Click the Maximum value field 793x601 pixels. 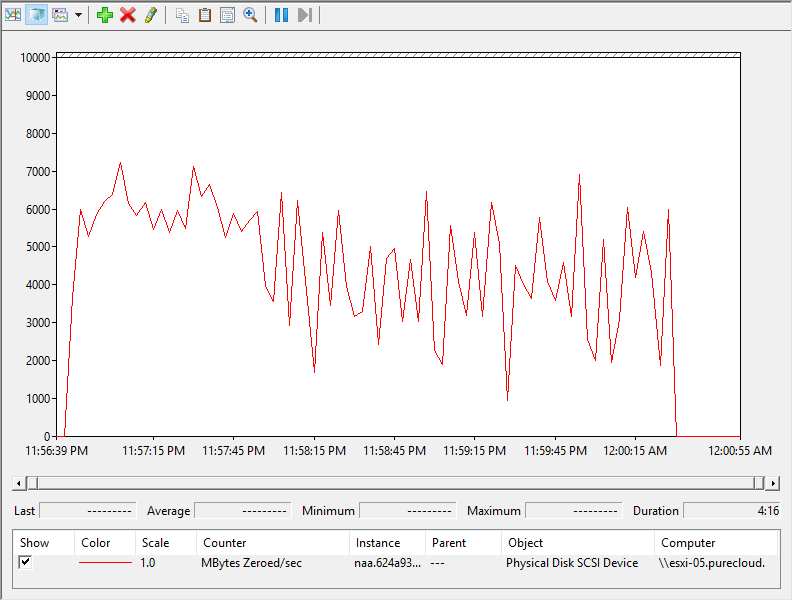pos(574,510)
